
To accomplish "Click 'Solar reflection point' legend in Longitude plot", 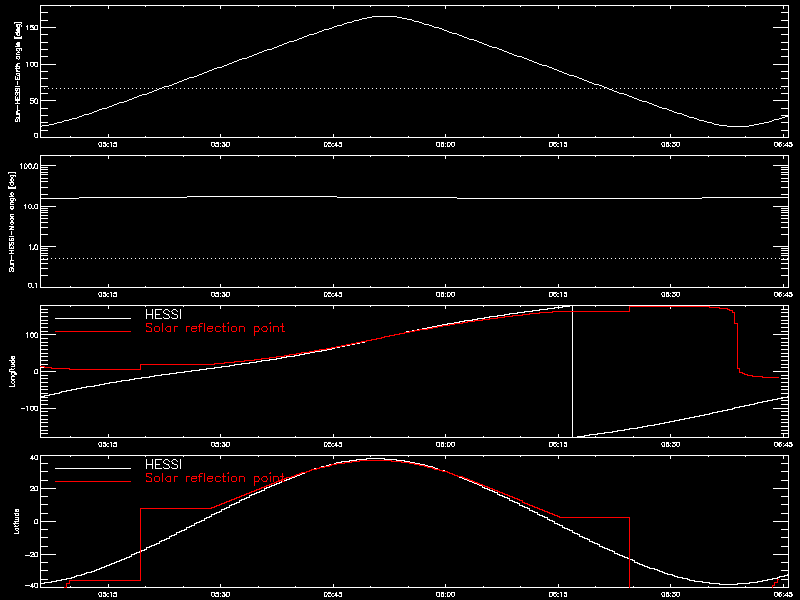I will point(215,328).
